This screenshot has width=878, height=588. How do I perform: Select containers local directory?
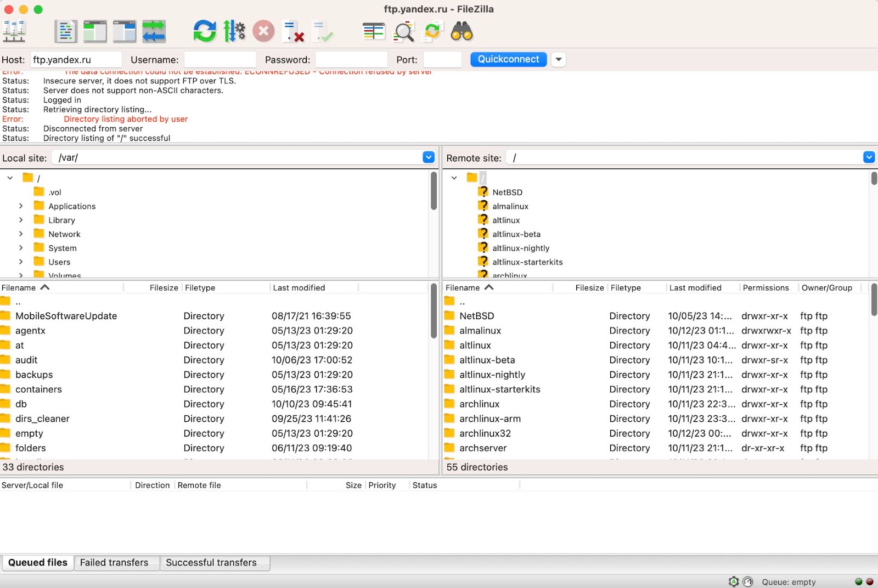[x=214, y=389]
